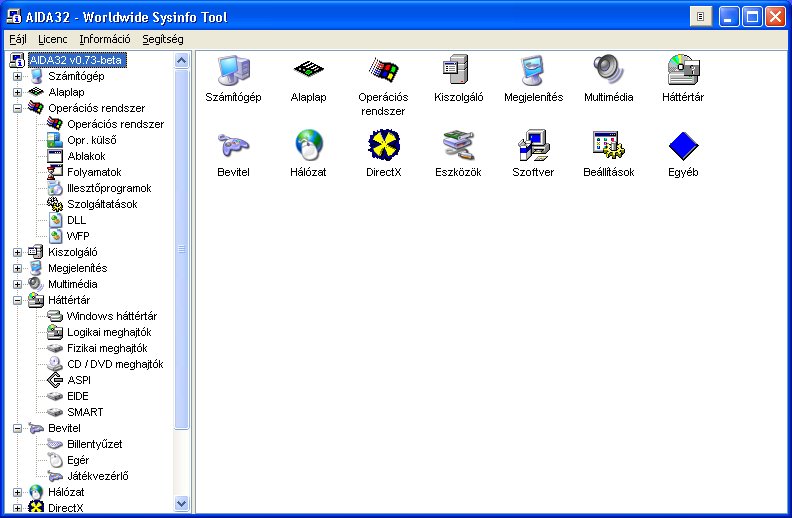The height and width of the screenshot is (518, 792).
Task: Open the Segítség menu
Action: pos(163,39)
